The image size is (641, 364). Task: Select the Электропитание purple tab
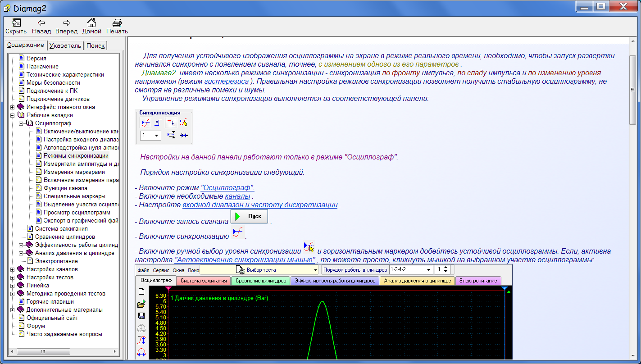click(x=478, y=281)
